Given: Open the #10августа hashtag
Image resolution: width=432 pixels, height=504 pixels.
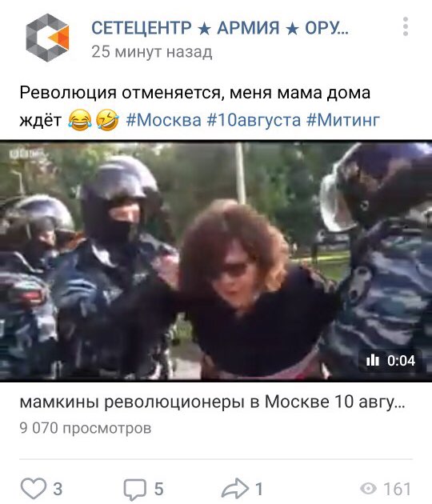Looking at the screenshot, I should 254,120.
